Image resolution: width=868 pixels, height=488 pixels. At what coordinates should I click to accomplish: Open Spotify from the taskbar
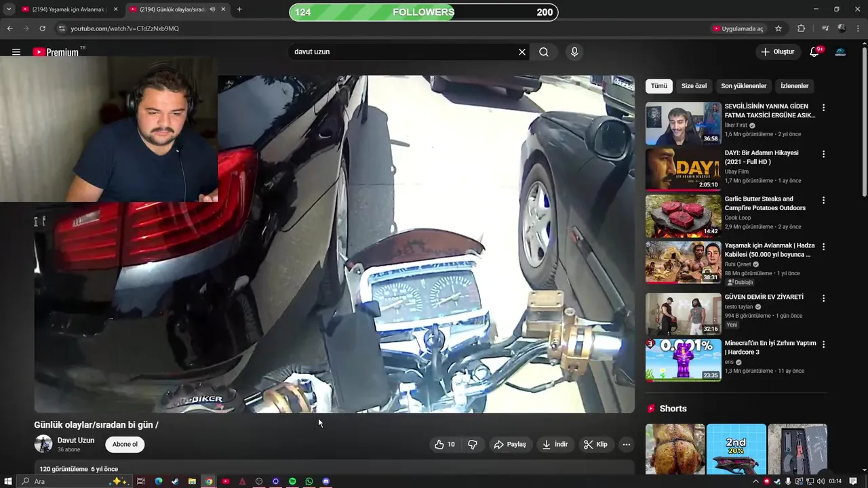point(292,481)
